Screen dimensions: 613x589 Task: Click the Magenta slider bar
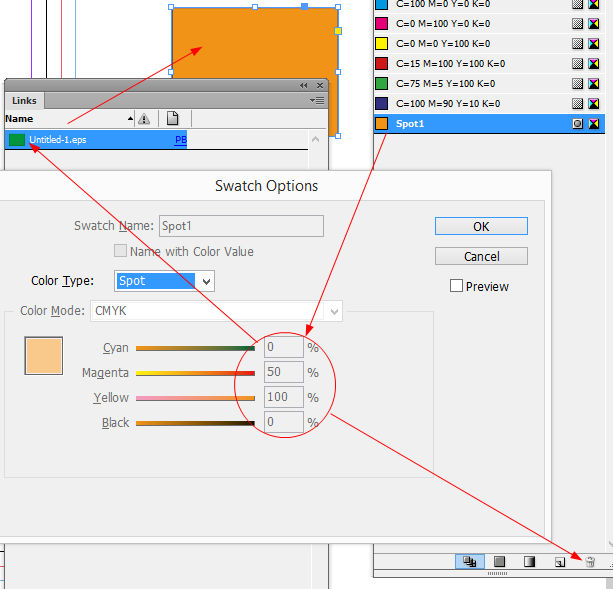tap(195, 373)
